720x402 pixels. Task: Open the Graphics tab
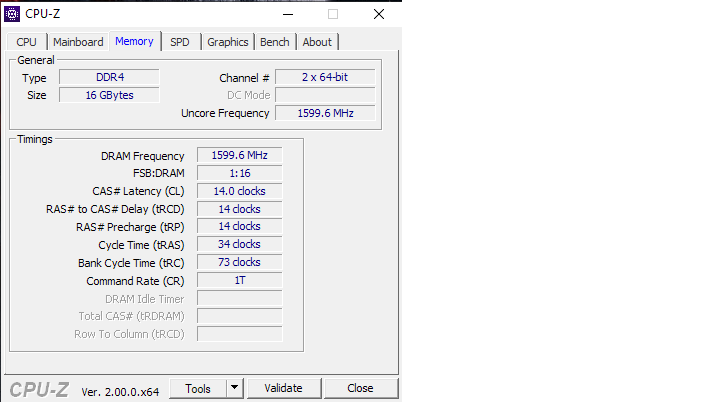[x=228, y=42]
